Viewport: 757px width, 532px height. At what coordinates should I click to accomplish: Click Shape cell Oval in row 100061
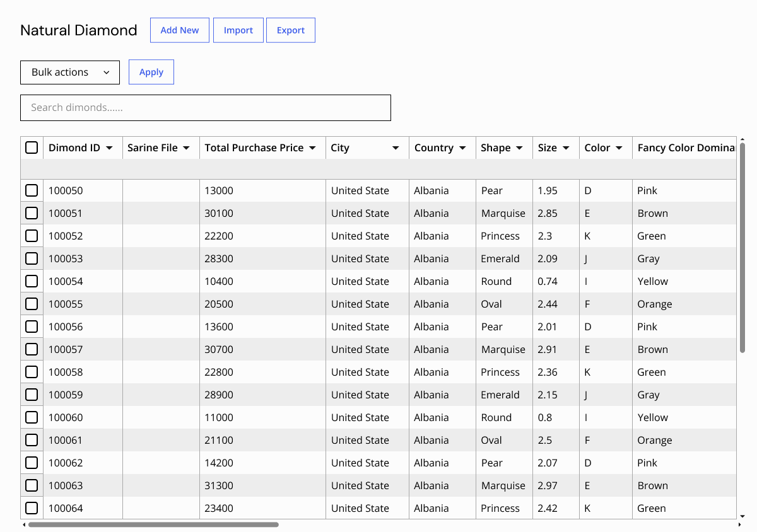[504, 440]
